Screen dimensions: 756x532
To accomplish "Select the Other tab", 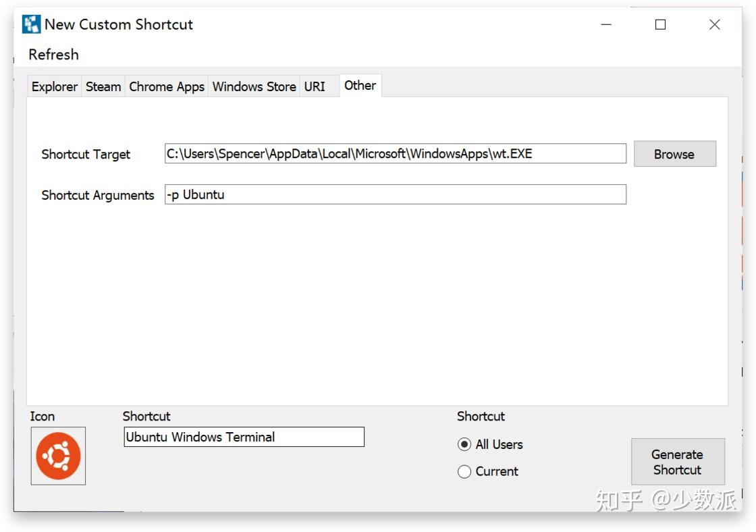I will [x=360, y=85].
